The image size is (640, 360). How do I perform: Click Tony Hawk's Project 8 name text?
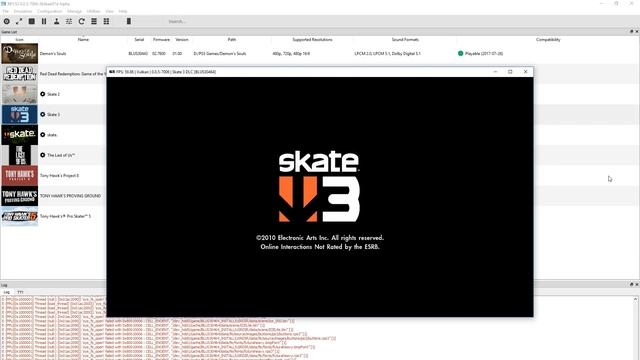pyautogui.click(x=60, y=176)
